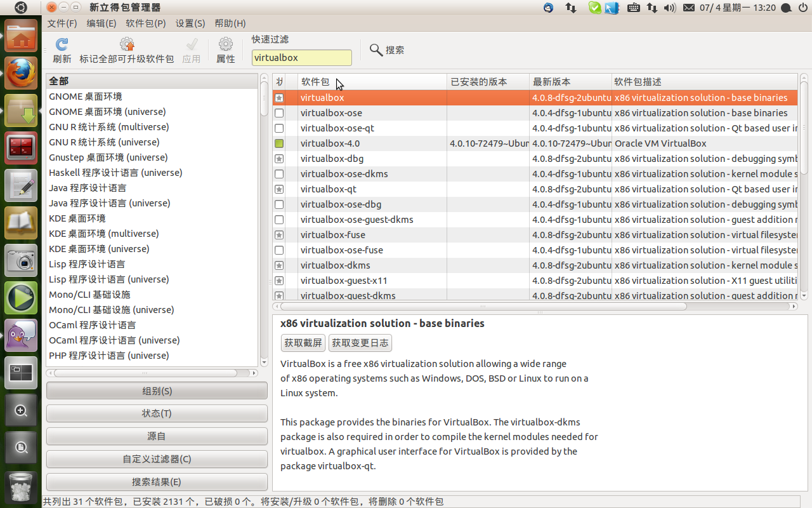Select 'GNOME 桌面环境 (universe)' category
Screen dimensions: 812x508
(152, 112)
